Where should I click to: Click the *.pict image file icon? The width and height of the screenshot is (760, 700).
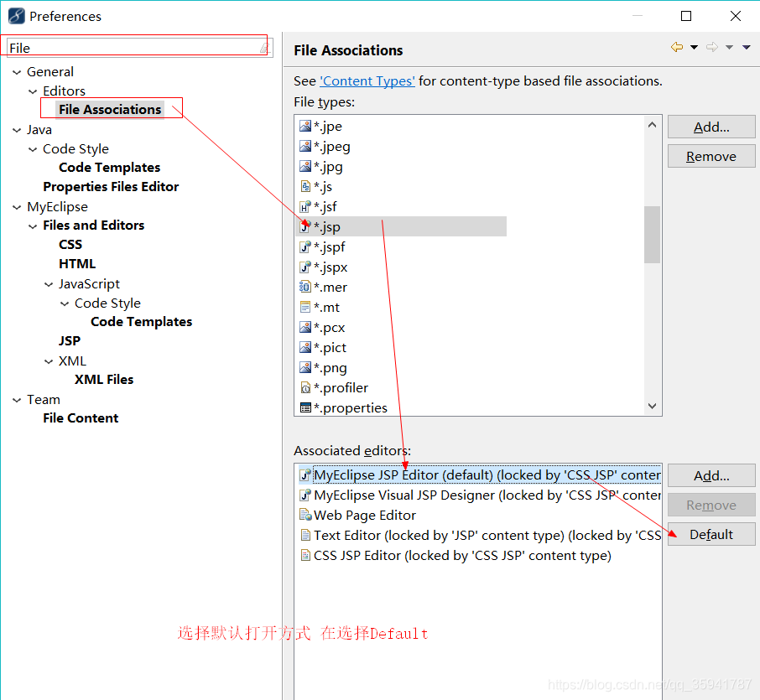tap(305, 347)
